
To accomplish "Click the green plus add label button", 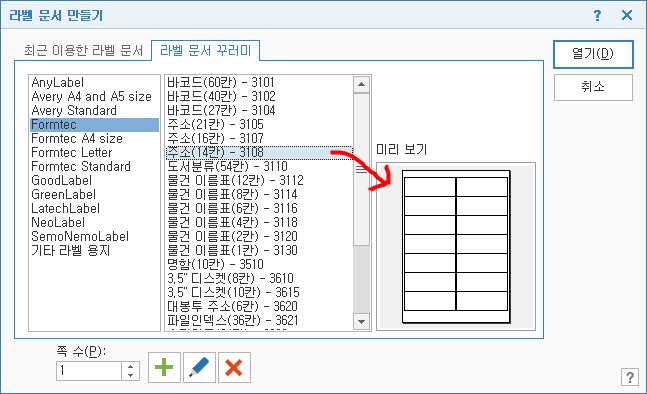I will click(164, 367).
